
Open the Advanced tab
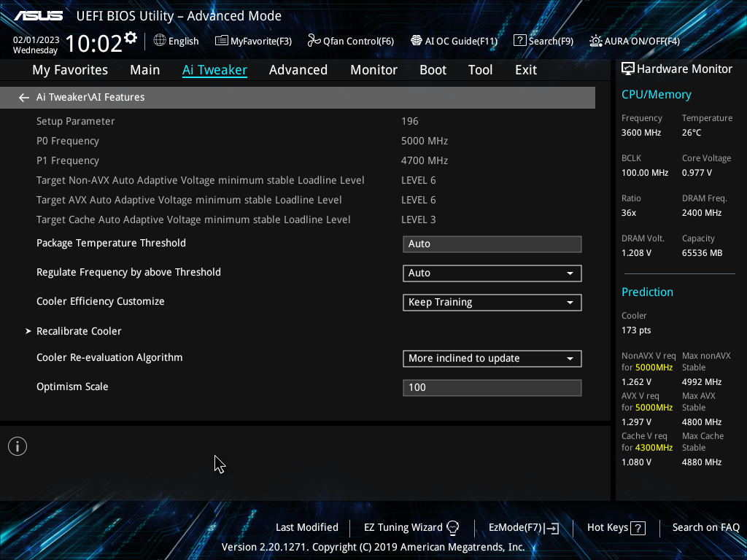pos(298,69)
